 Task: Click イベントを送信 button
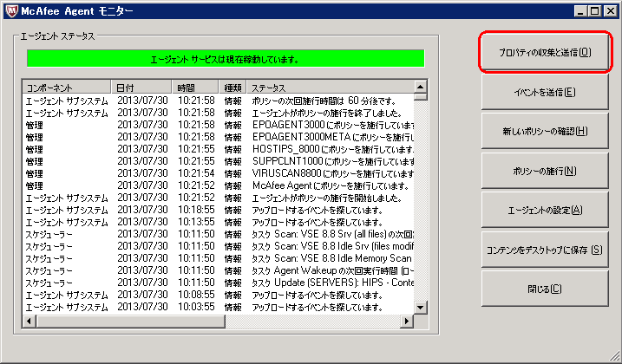click(545, 92)
